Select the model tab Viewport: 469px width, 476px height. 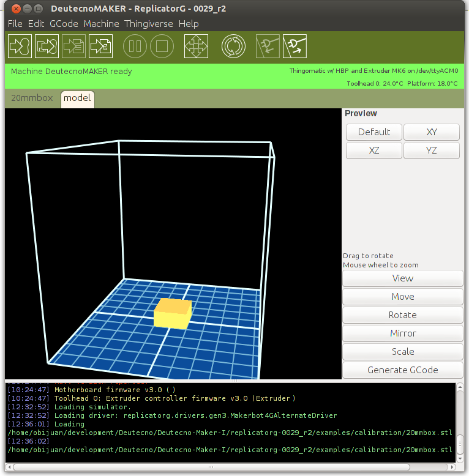(77, 98)
